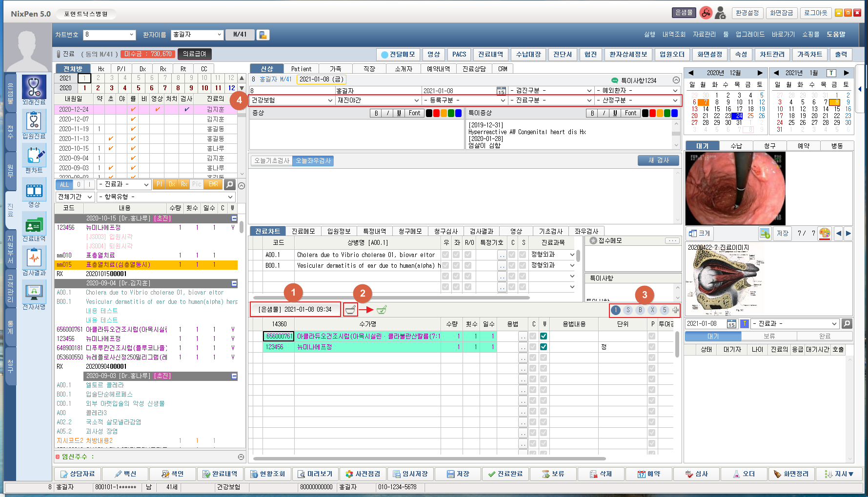Toggle the W checkbox for 656000761 row
Image resolution: width=868 pixels, height=497 pixels.
pyautogui.click(x=544, y=336)
